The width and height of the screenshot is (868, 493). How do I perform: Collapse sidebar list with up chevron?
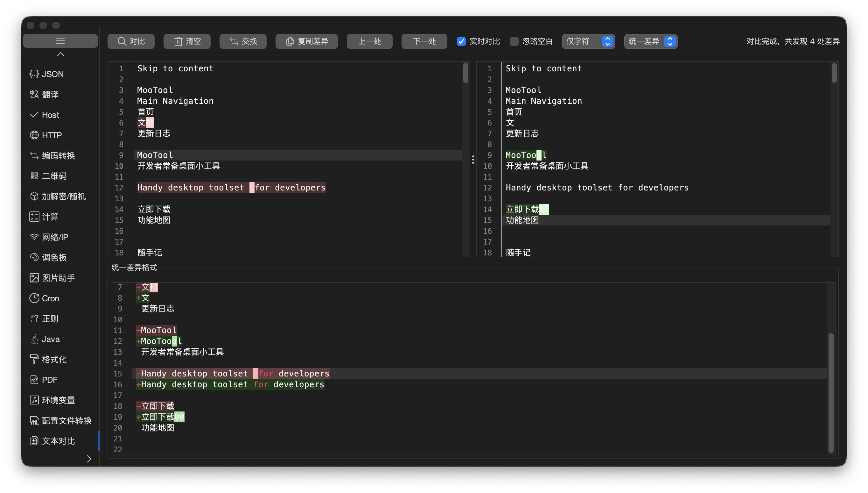[60, 54]
